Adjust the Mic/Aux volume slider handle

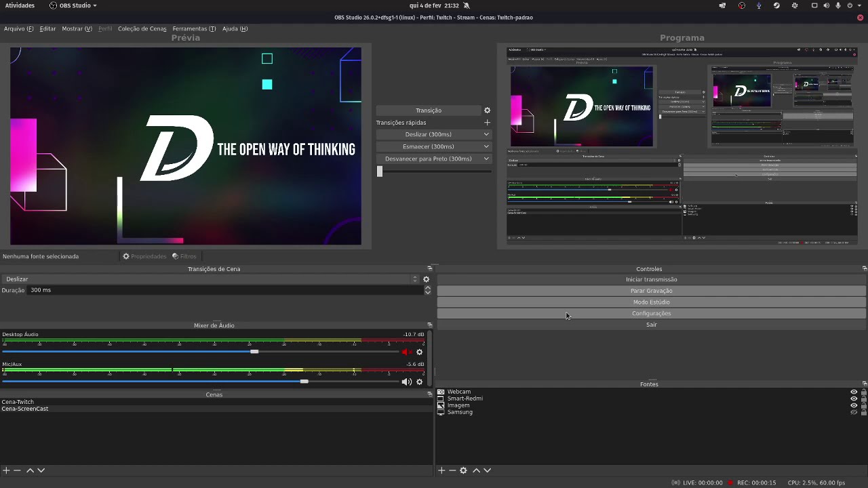click(x=304, y=382)
